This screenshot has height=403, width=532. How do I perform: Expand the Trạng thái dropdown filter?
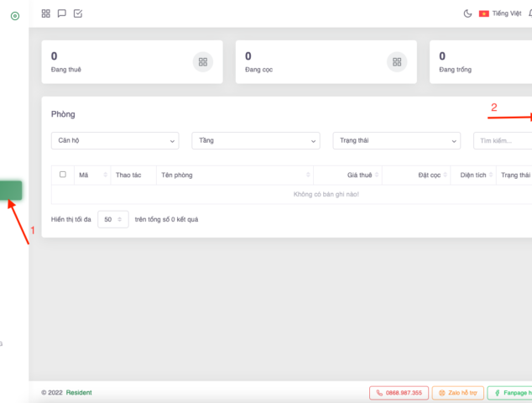point(396,140)
